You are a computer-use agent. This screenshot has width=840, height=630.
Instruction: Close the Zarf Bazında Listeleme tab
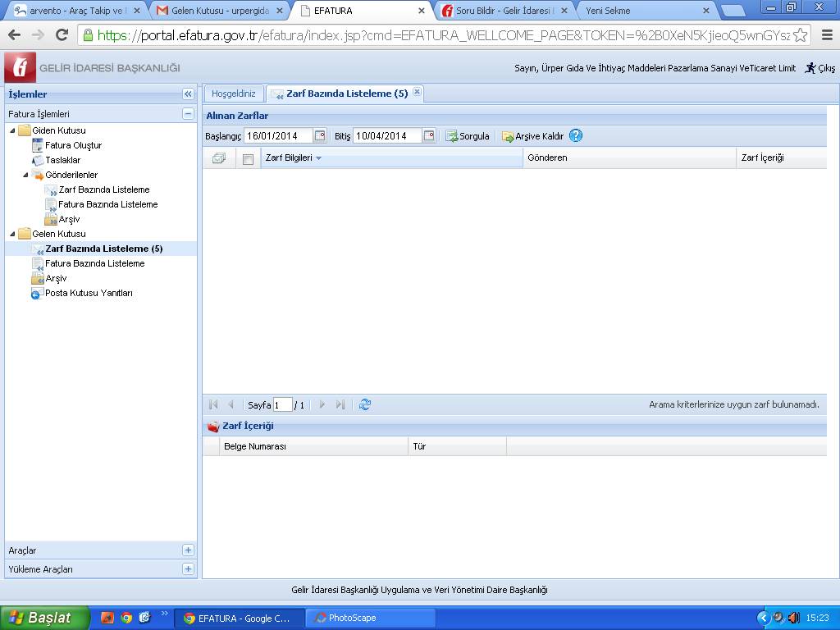(417, 93)
